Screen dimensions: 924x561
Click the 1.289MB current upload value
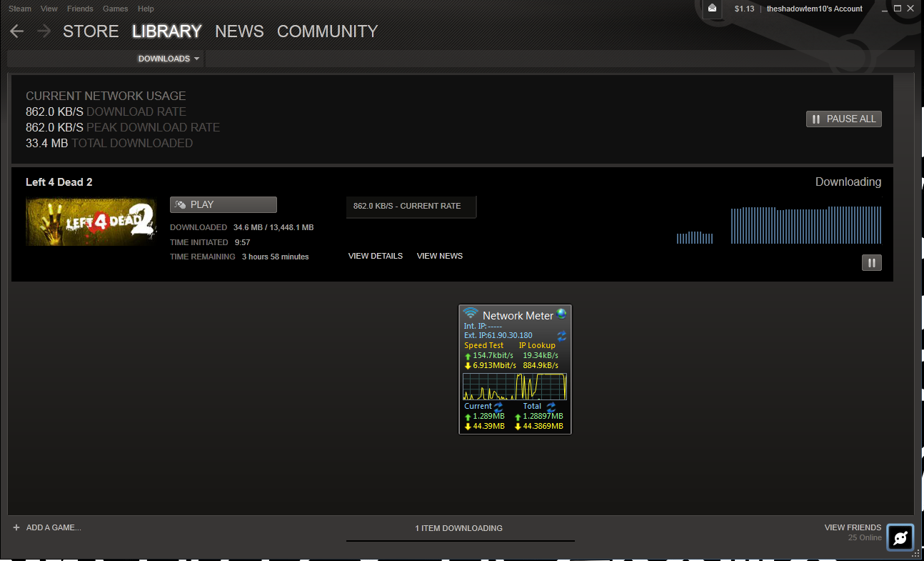[x=489, y=416]
